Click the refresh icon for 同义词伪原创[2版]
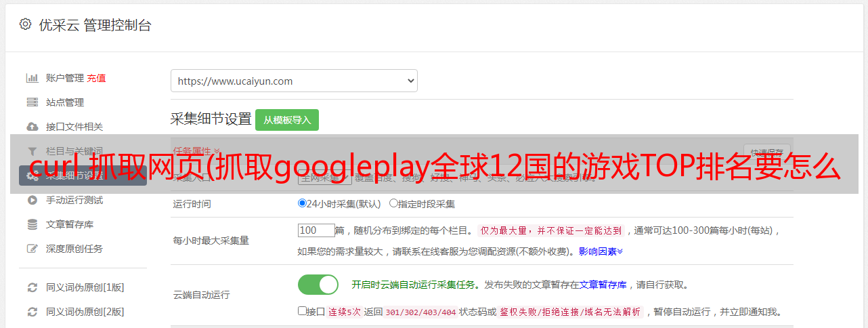 pos(32,312)
